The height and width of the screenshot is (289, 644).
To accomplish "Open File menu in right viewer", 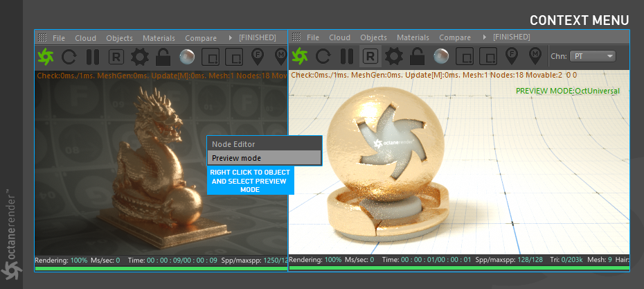I will [313, 37].
